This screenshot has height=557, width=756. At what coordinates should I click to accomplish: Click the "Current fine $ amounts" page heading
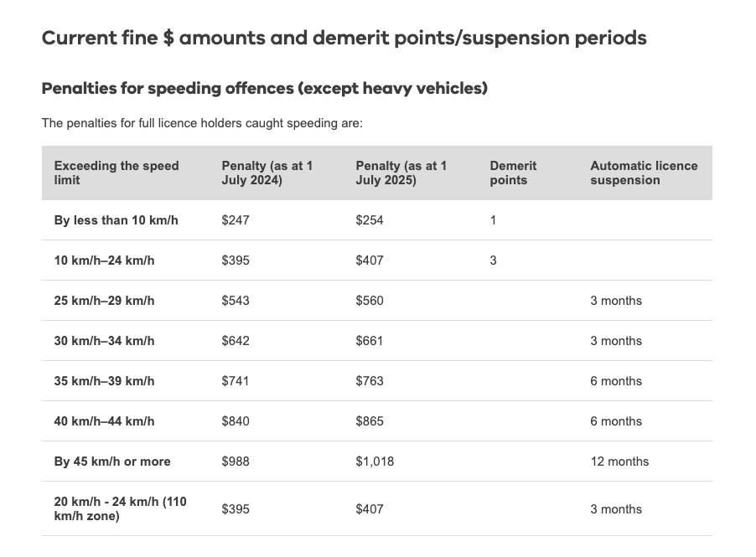pyautogui.click(x=344, y=39)
